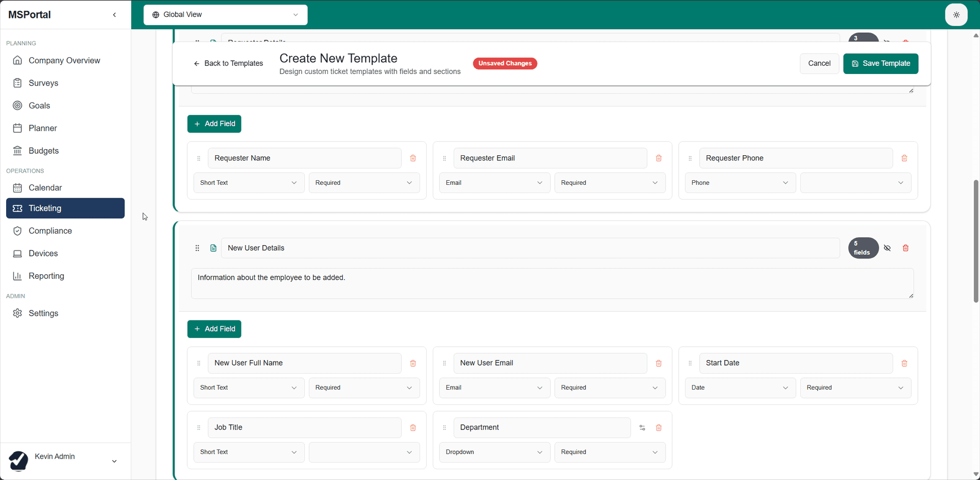Collapse the MSPortal sidebar

(x=114, y=15)
